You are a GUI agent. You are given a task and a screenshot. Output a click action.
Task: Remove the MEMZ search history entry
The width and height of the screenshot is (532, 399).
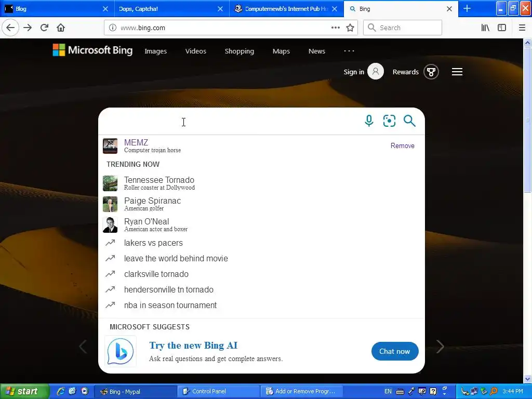(x=403, y=145)
